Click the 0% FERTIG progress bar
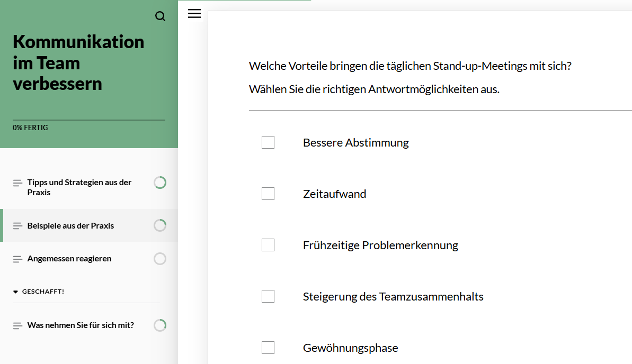632x364 pixels. click(x=88, y=120)
